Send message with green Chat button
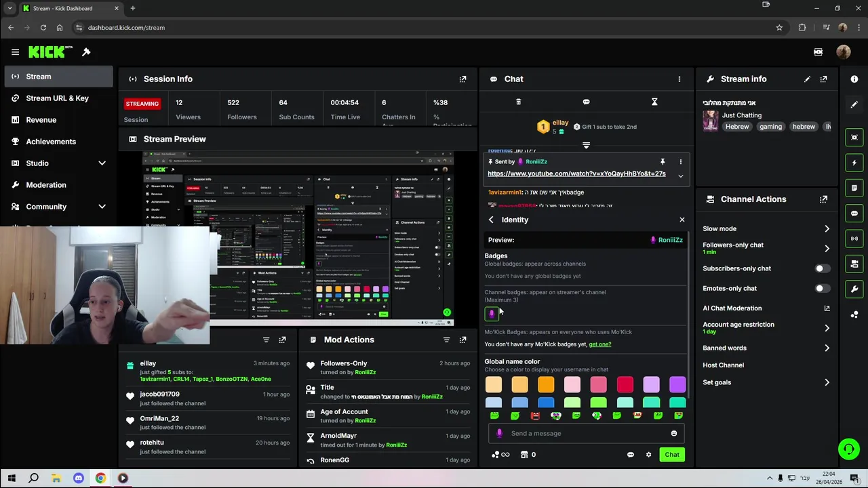The height and width of the screenshot is (488, 868). click(671, 455)
